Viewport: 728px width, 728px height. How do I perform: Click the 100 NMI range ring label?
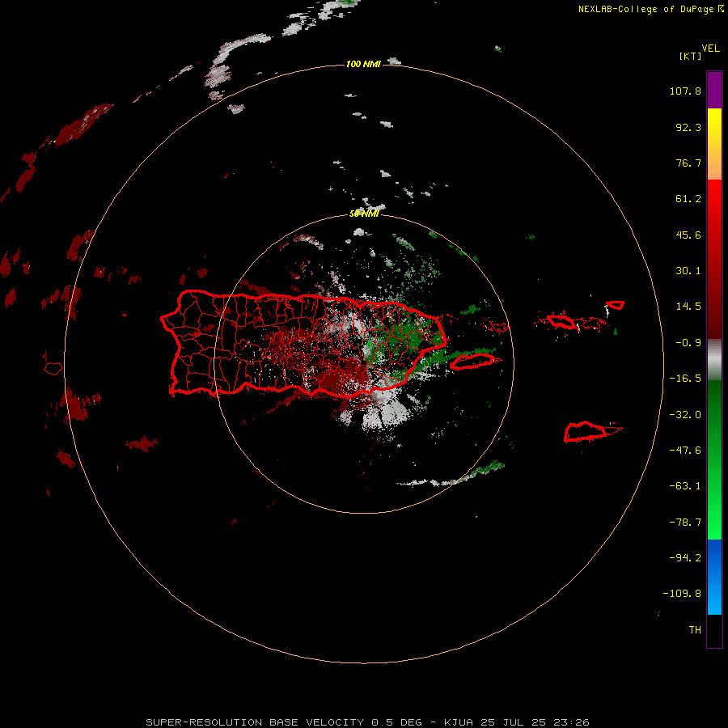[363, 64]
